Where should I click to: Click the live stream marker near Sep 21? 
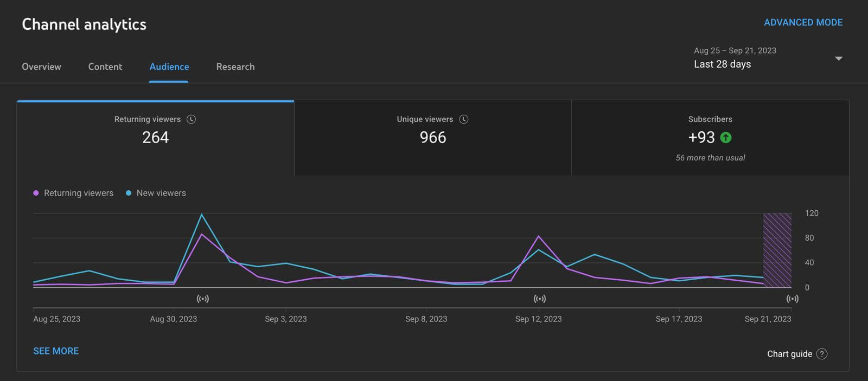(792, 299)
